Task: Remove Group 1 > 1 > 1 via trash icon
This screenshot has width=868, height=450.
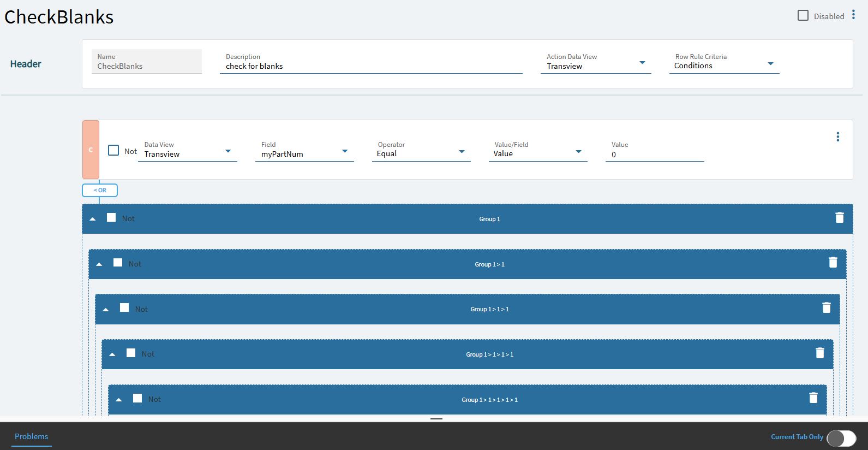Action: pos(827,308)
